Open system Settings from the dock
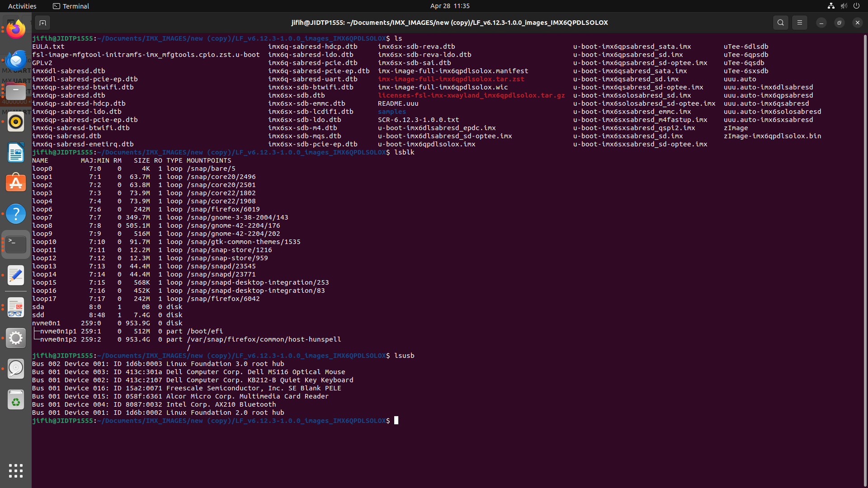The width and height of the screenshot is (868, 488). (x=16, y=338)
